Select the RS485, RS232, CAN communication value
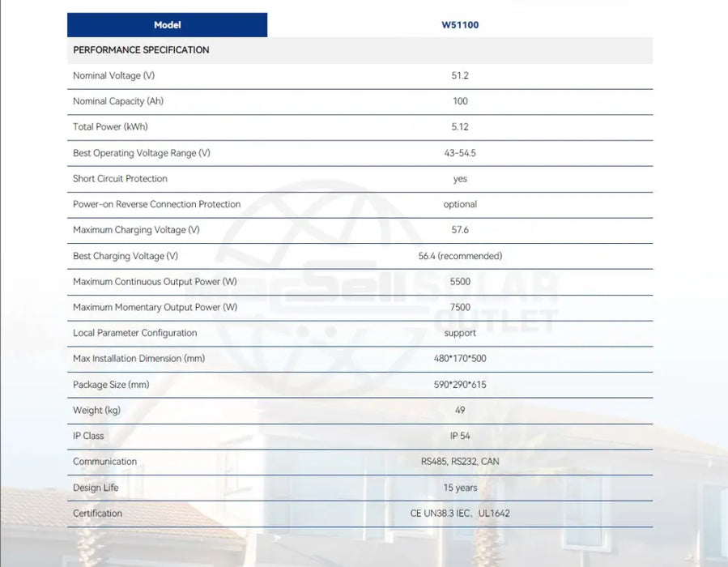This screenshot has width=728, height=567. [460, 462]
